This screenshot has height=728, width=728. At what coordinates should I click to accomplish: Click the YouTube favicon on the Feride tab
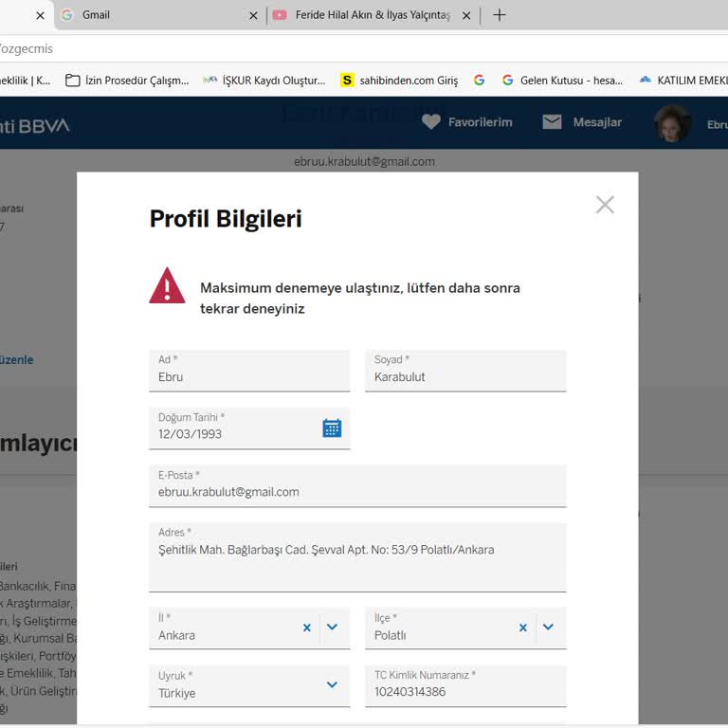pos(280,15)
